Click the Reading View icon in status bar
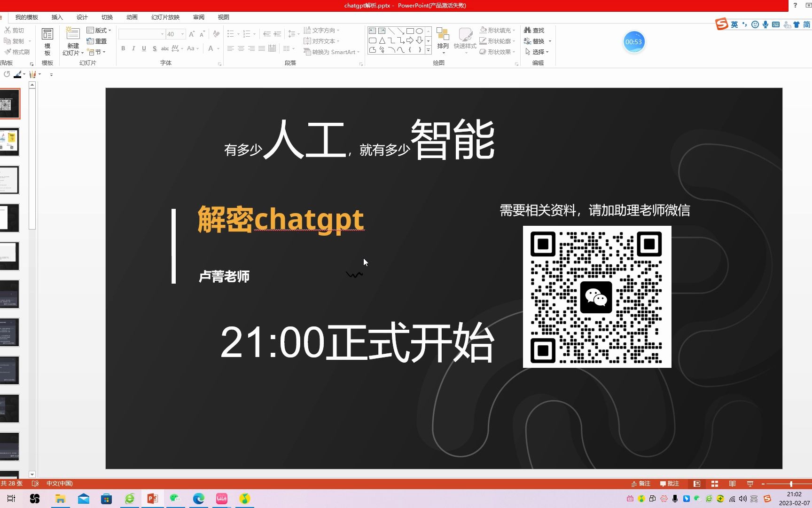812x508 pixels. 732,484
